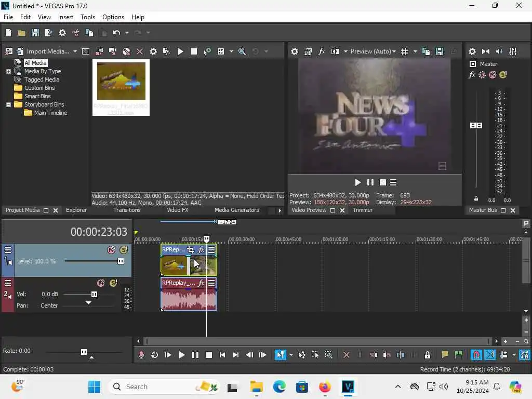Open Master Bus FX icon
The image size is (532, 399).
[472, 75]
